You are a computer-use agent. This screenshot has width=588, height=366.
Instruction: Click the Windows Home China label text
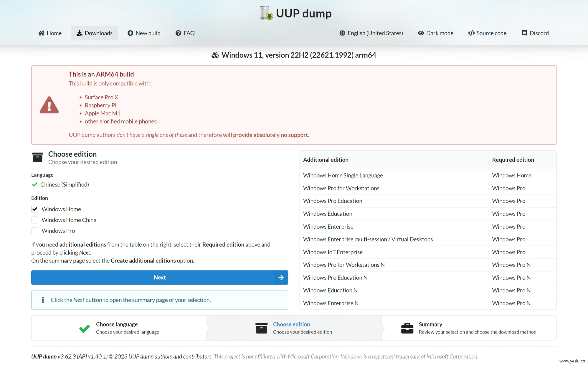(x=69, y=220)
